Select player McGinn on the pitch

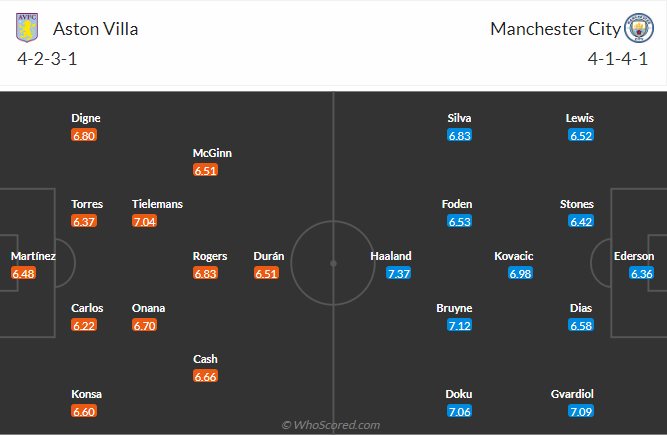(212, 153)
